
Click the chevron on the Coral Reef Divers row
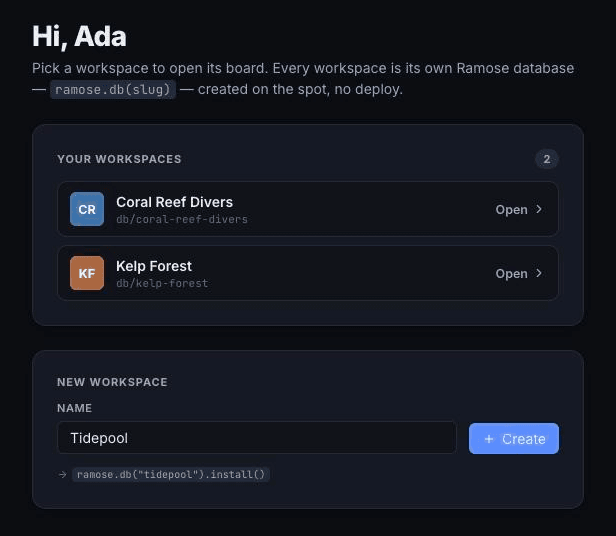pos(539,209)
